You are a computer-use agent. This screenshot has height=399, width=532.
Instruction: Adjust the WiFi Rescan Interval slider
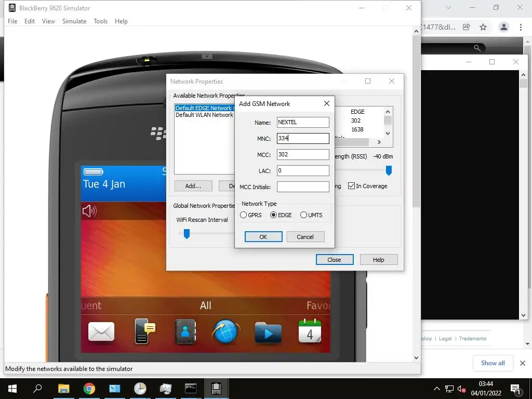point(187,233)
